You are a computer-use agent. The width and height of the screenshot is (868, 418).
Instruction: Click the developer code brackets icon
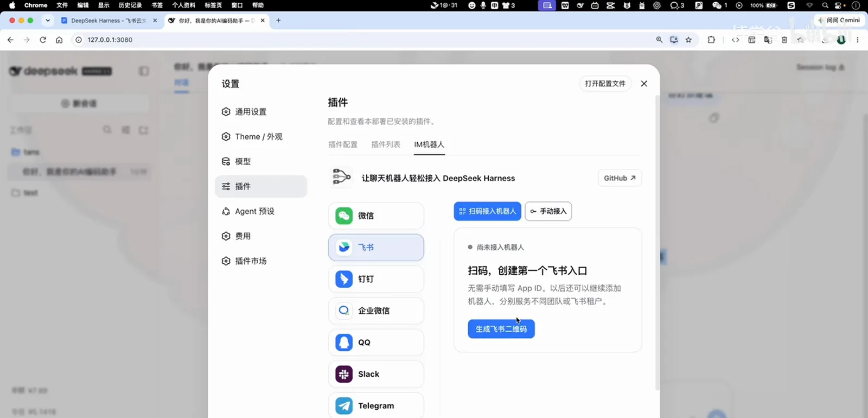click(x=736, y=40)
